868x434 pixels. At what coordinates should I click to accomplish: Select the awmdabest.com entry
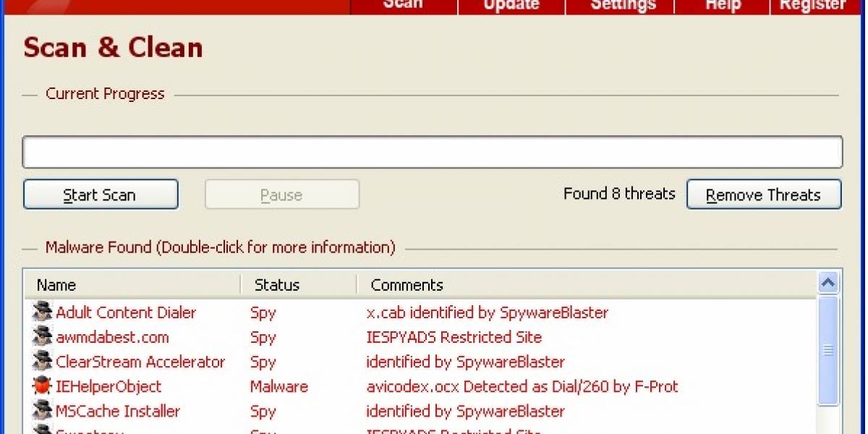tap(112, 337)
